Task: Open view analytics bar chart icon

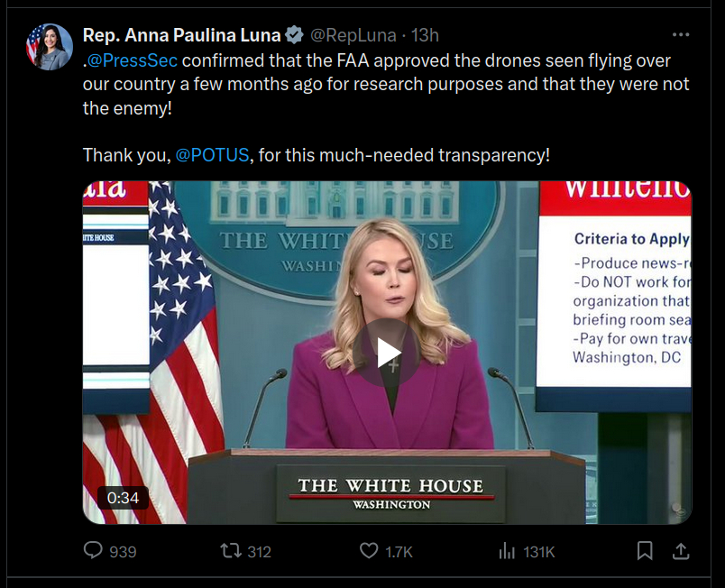Action: pos(507,550)
